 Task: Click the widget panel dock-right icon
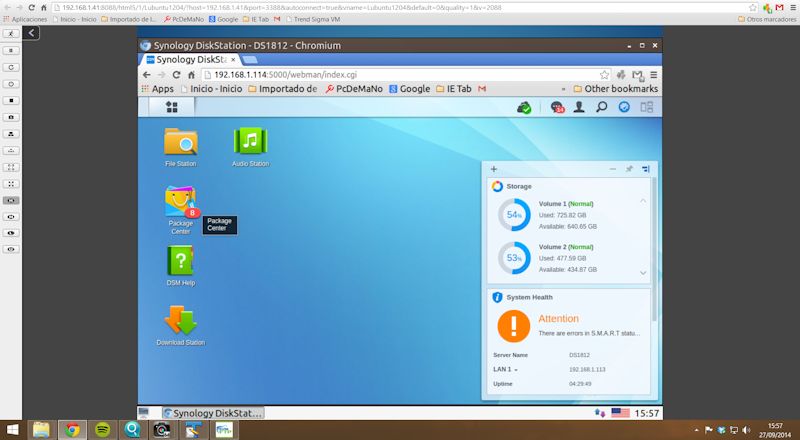point(646,169)
